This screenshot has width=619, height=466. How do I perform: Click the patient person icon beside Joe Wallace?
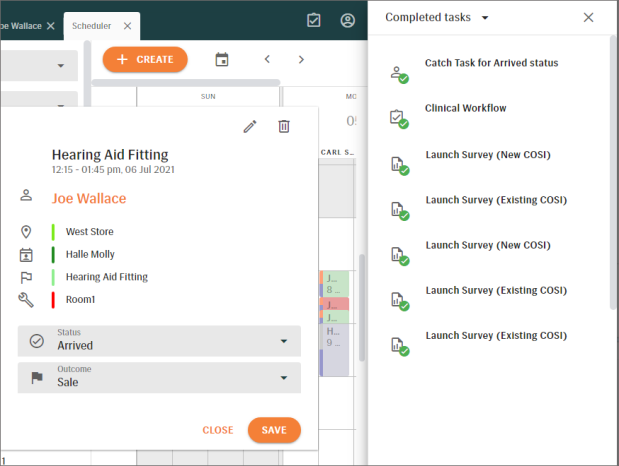tap(26, 195)
